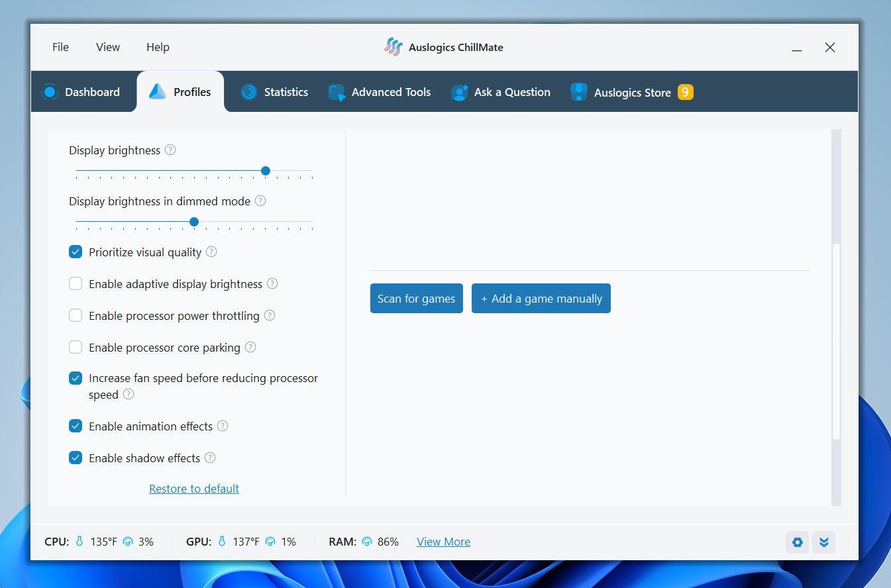Click the Auslogics ChillMate logo icon
891x588 pixels.
pyautogui.click(x=393, y=47)
